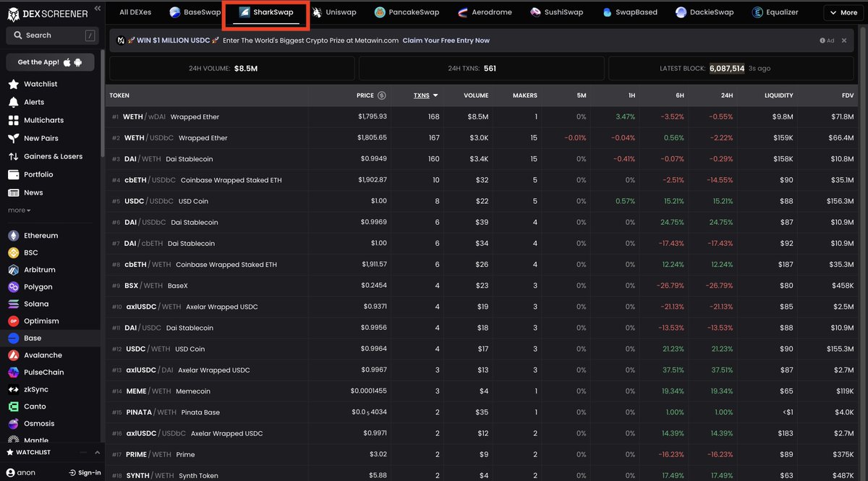
Task: Select Osmosis chain icon
Action: (14, 424)
